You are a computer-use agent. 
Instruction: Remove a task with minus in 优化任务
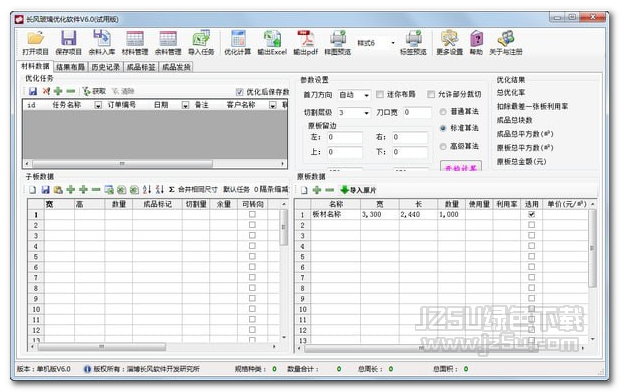[71, 91]
